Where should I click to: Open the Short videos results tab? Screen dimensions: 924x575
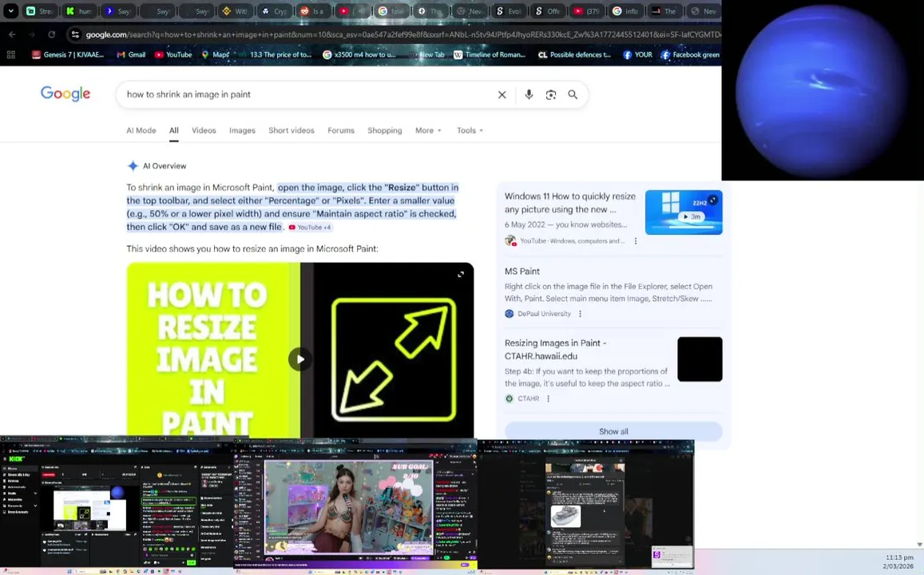click(291, 130)
